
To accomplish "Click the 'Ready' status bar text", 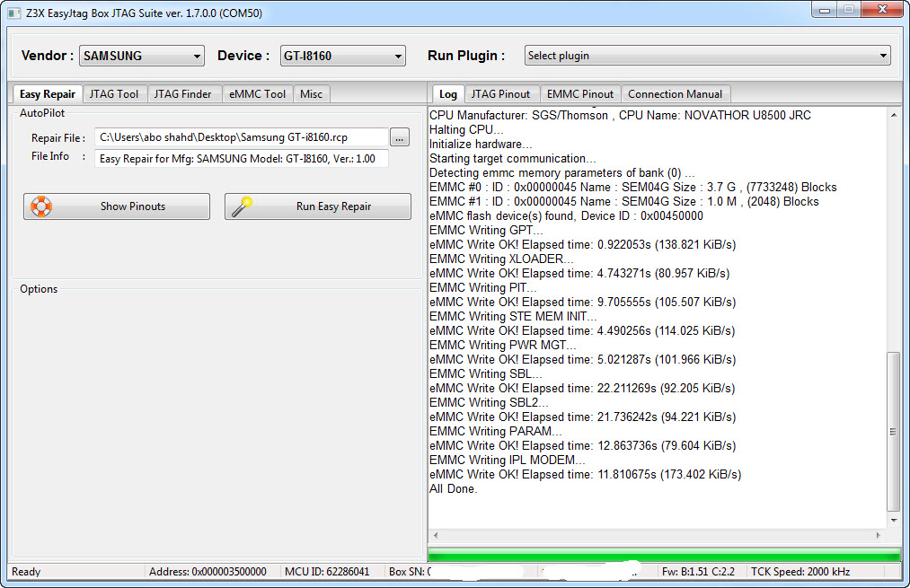I will point(26,572).
